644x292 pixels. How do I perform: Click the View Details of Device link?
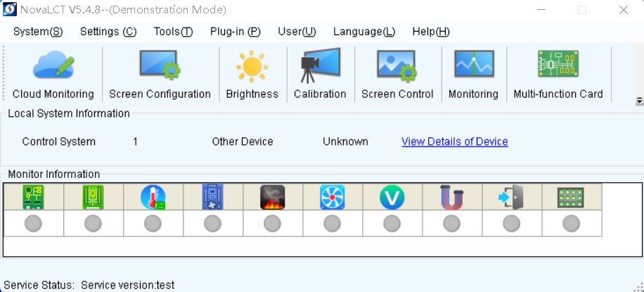[x=455, y=141]
